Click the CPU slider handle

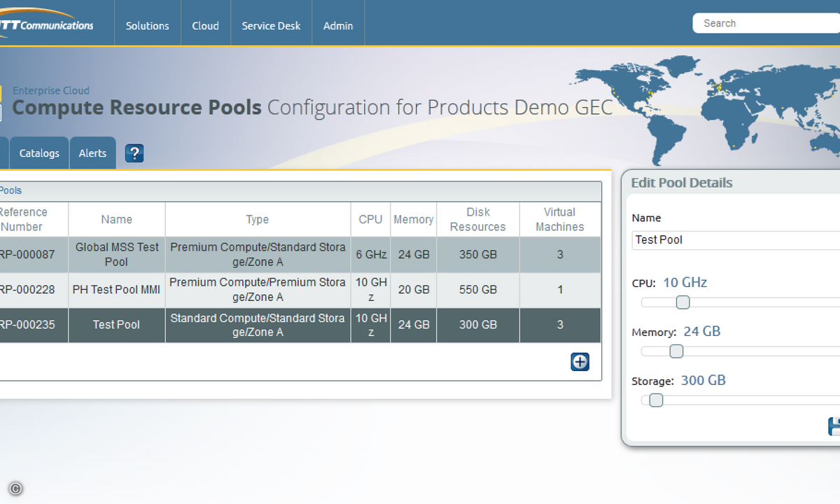(682, 302)
